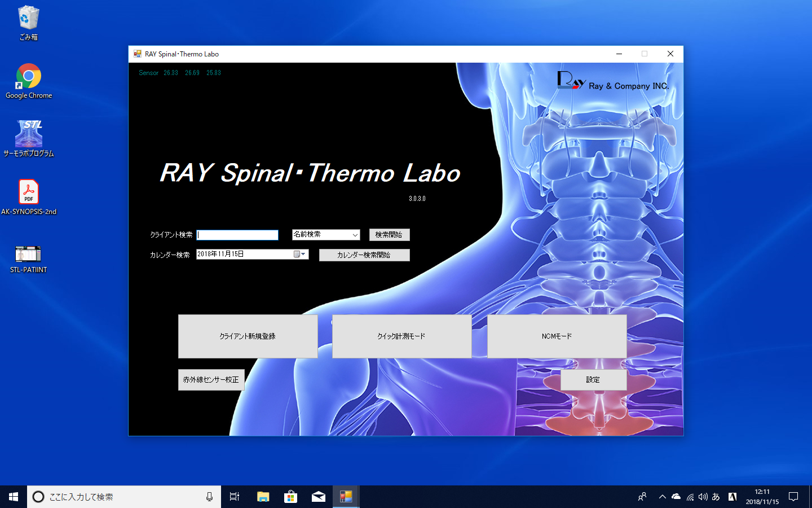Minimize the RAY Spinal Thermo Labo window
Viewport: 812px width, 508px height.
click(x=619, y=54)
